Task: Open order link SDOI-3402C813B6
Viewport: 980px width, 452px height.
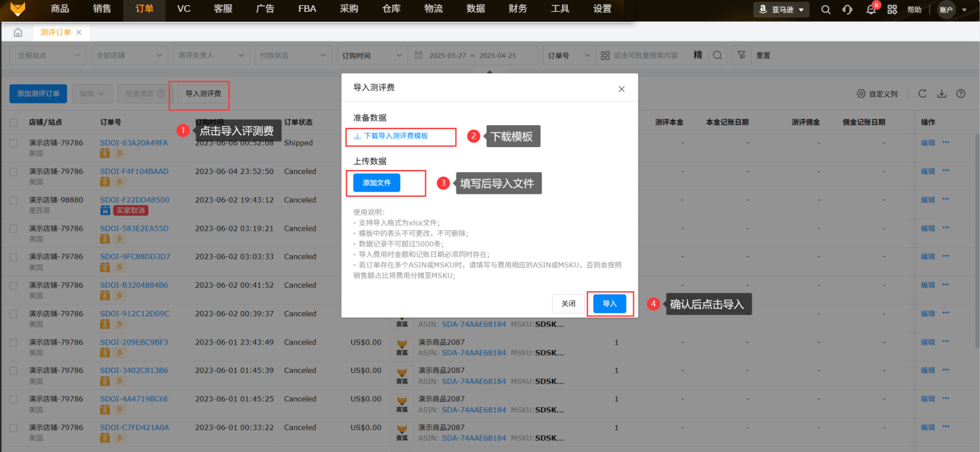Action: 134,370
